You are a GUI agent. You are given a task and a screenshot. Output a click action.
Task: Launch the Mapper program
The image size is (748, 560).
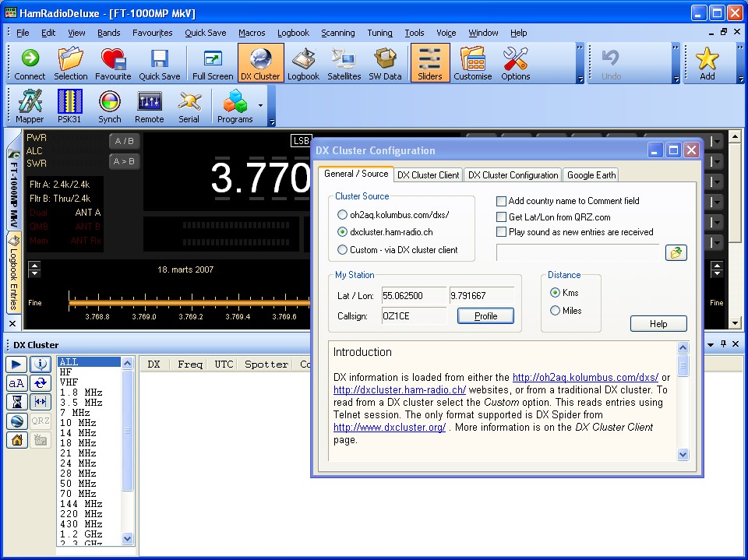tap(30, 107)
